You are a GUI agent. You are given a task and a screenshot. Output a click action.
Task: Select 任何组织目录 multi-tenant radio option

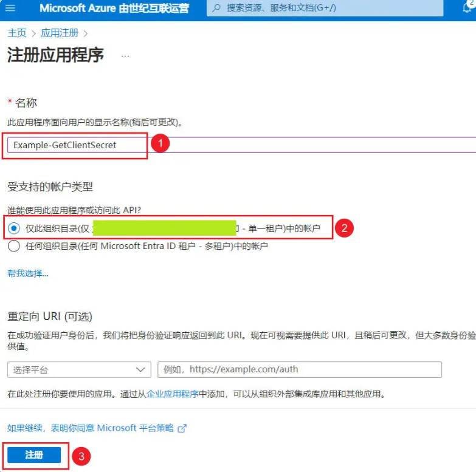pyautogui.click(x=14, y=246)
